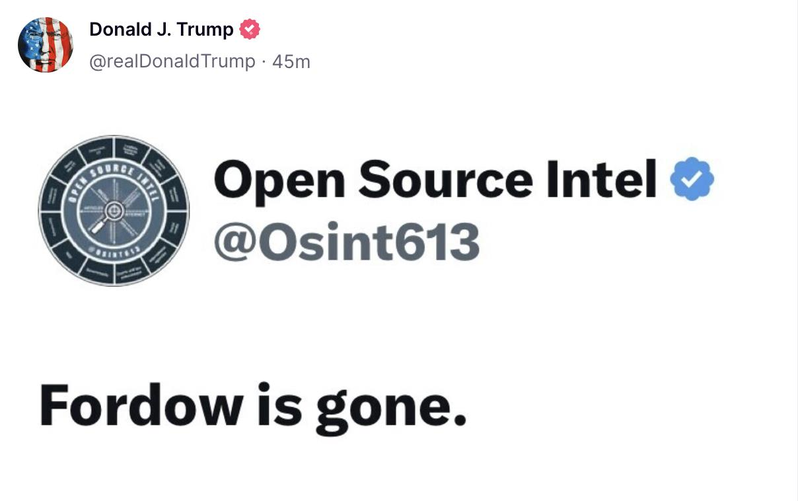Click the blue verified checkmark badge
The image size is (798, 501).
click(692, 179)
